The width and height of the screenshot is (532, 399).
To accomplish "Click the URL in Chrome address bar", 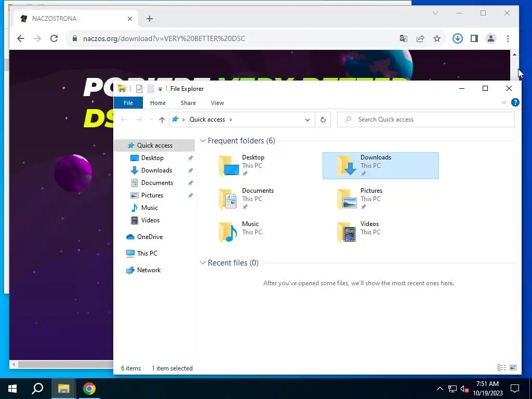I will (164, 38).
